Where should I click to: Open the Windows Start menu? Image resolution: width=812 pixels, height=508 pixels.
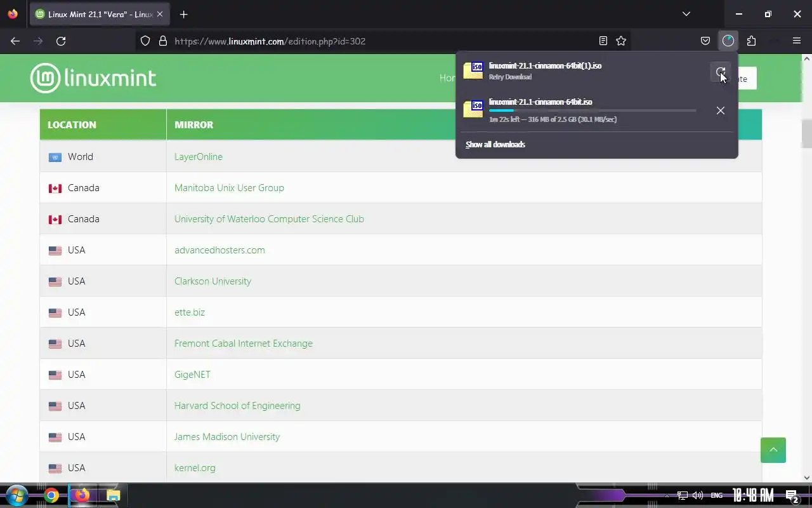point(17,495)
